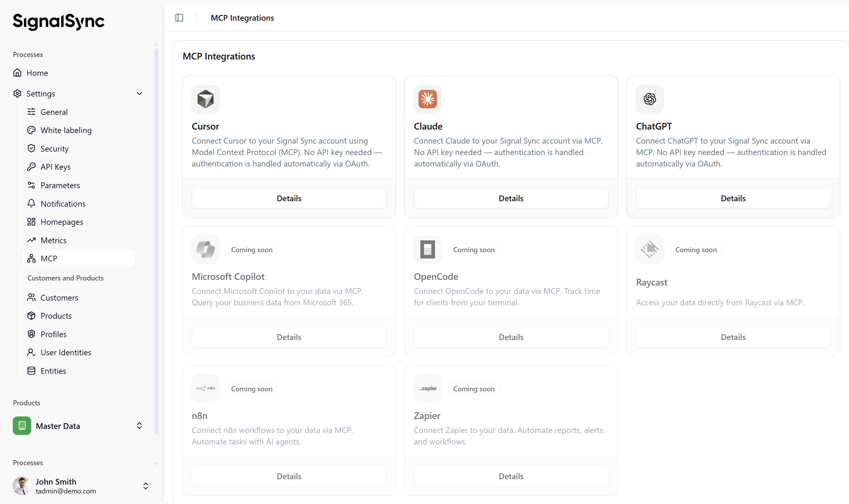
Task: Click the Parameters icon in sidebar
Action: tap(31, 185)
